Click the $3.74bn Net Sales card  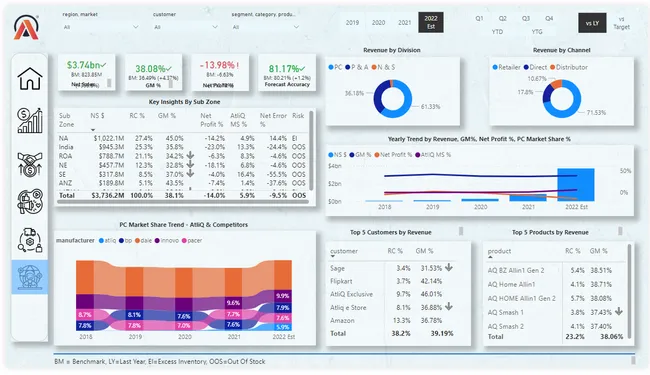(86, 72)
